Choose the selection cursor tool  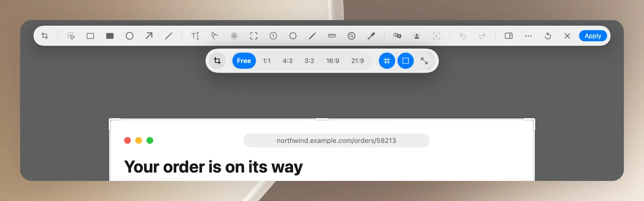click(x=71, y=36)
